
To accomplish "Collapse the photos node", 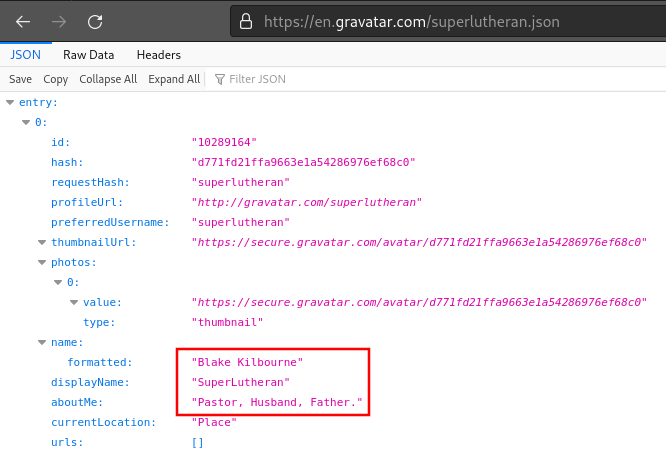I will click(x=42, y=263).
